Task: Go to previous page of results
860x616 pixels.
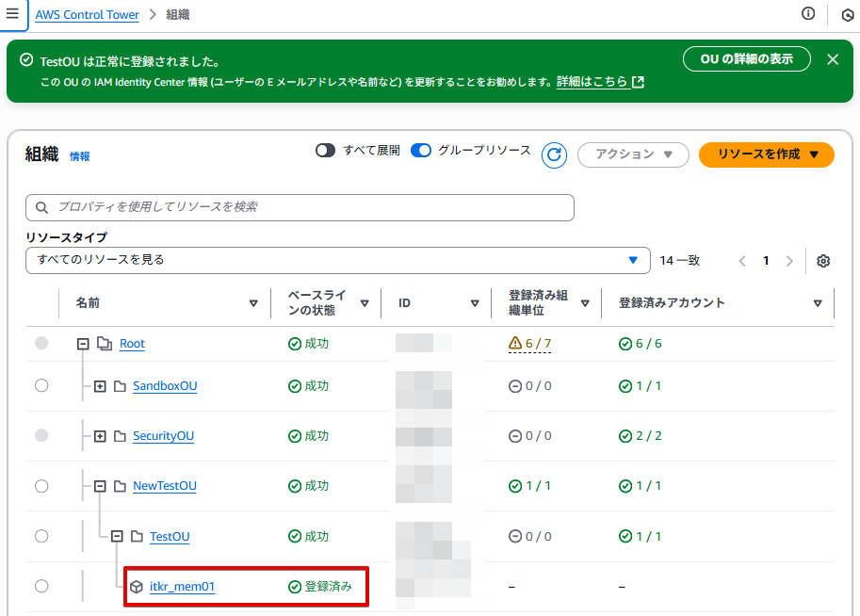Action: [742, 261]
